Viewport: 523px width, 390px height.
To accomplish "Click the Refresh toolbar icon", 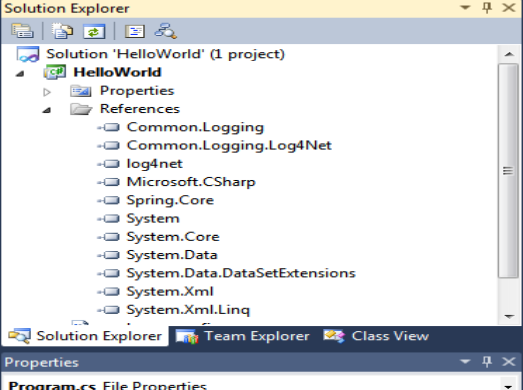I will (x=94, y=31).
